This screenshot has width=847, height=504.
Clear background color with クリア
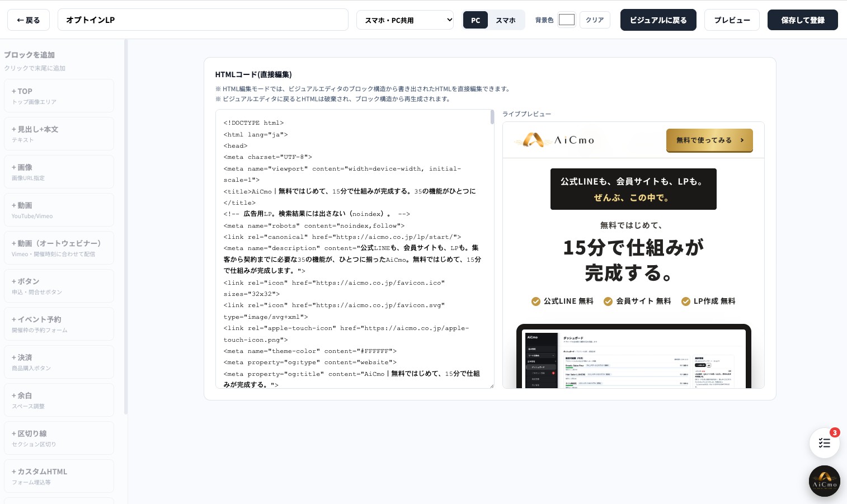click(x=595, y=20)
